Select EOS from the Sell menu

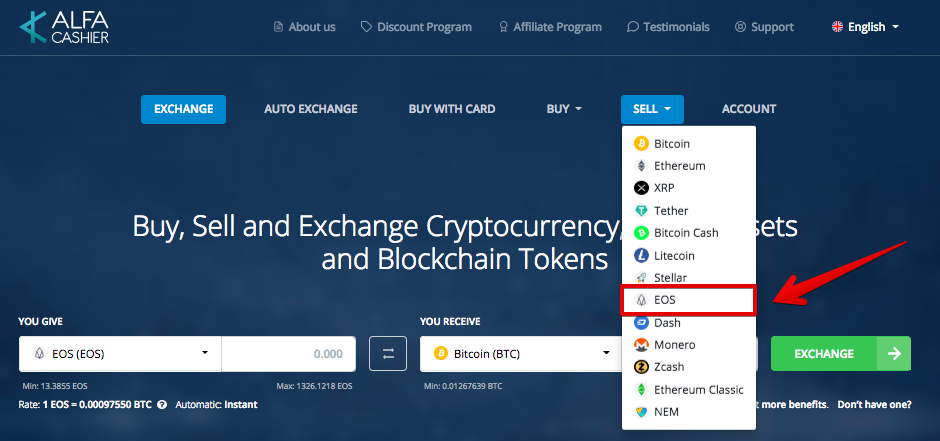point(689,300)
